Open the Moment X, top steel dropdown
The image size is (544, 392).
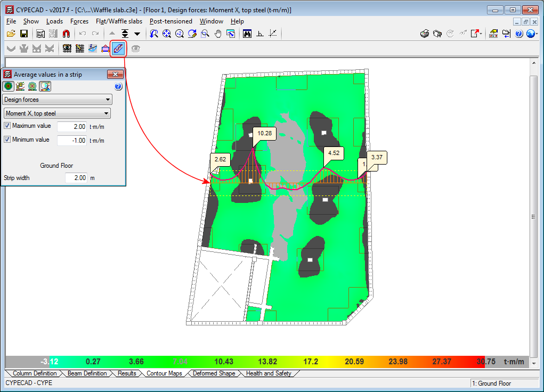point(57,113)
